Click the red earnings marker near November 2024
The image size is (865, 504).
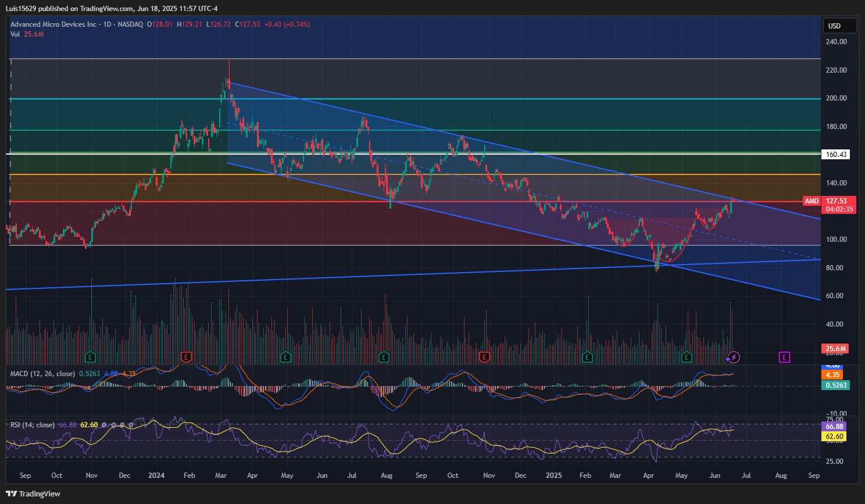[x=484, y=356]
